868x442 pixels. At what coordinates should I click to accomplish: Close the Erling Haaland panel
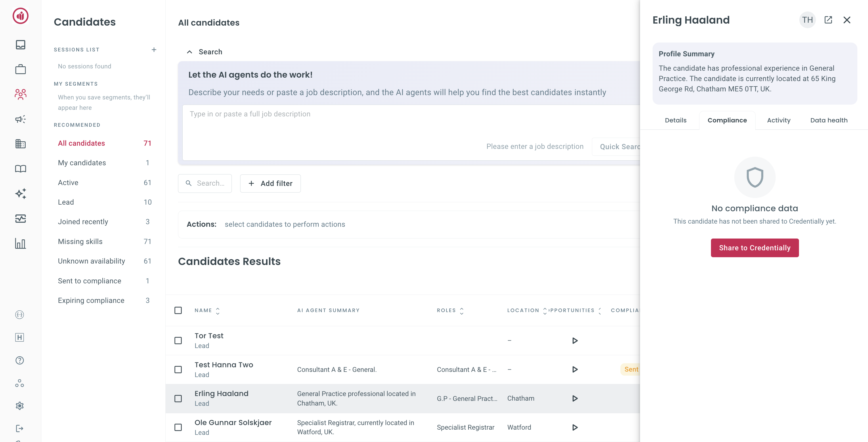846,20
